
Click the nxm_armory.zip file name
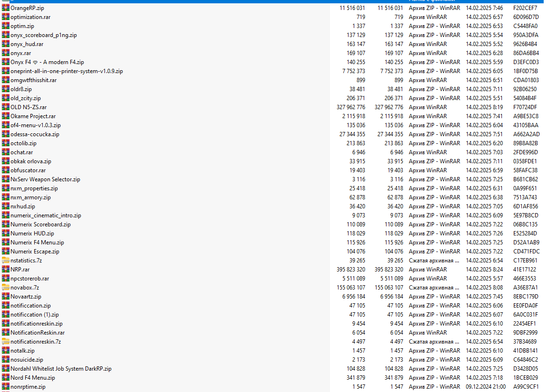(x=31, y=197)
